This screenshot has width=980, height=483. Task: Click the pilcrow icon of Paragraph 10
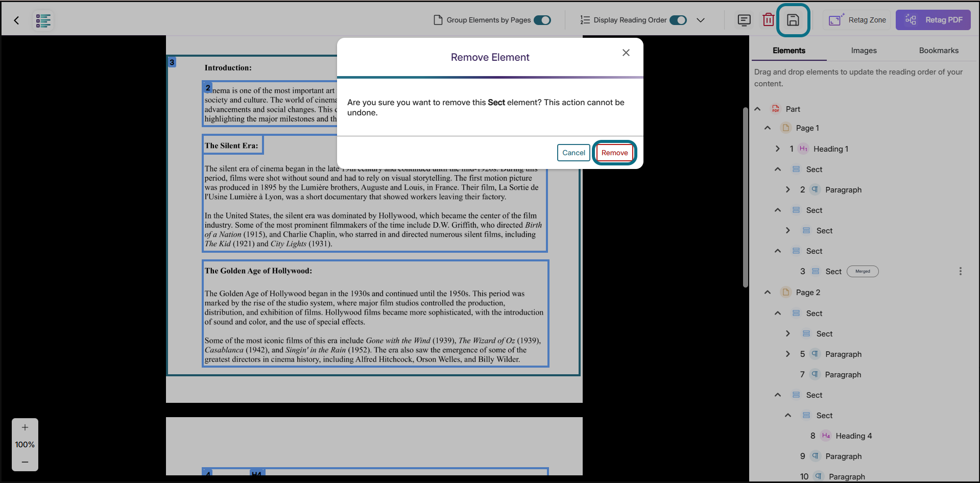click(819, 476)
